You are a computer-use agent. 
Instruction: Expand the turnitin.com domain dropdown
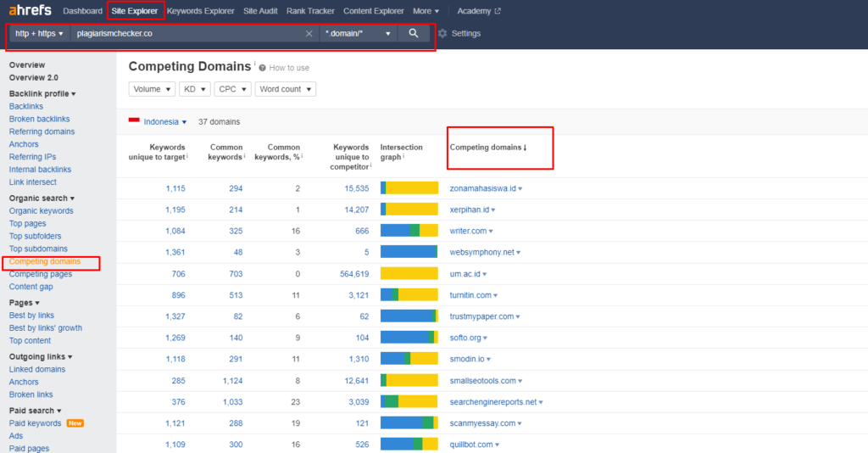(x=495, y=296)
